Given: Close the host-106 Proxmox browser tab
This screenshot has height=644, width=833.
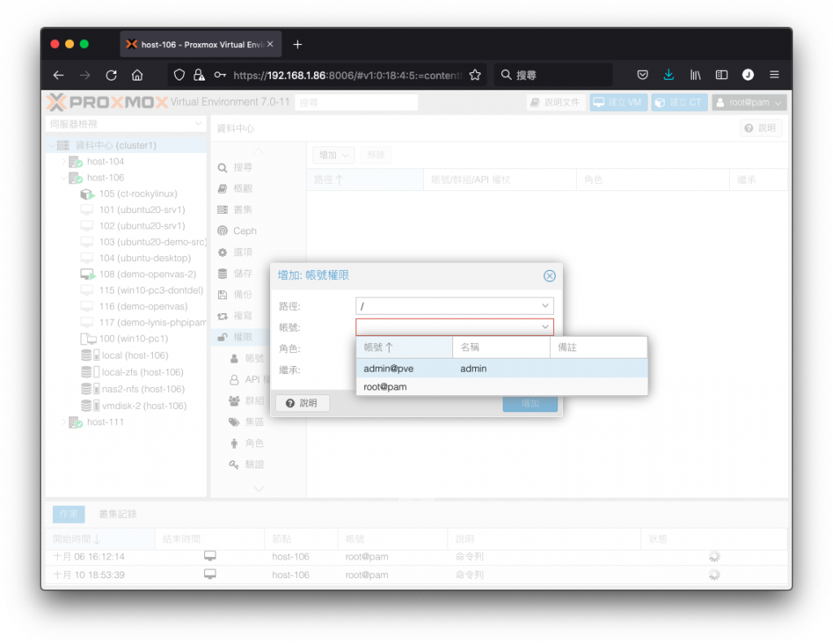Looking at the screenshot, I should tap(270, 44).
